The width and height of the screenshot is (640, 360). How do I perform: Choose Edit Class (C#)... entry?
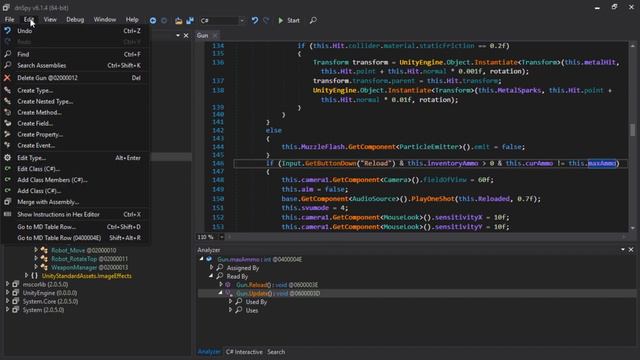click(x=74, y=169)
